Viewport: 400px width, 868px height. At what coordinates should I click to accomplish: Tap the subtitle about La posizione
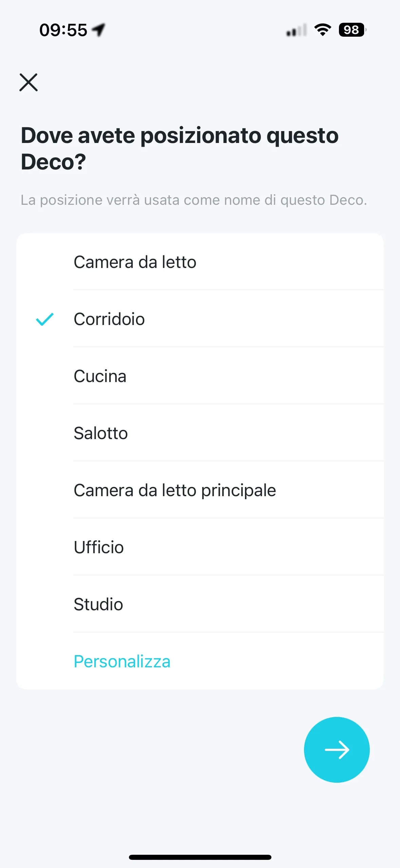pyautogui.click(x=194, y=200)
